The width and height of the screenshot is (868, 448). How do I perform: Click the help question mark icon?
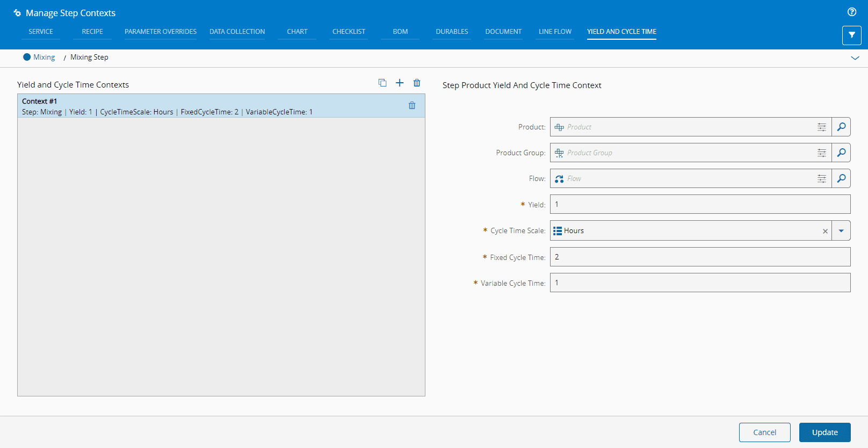click(852, 12)
